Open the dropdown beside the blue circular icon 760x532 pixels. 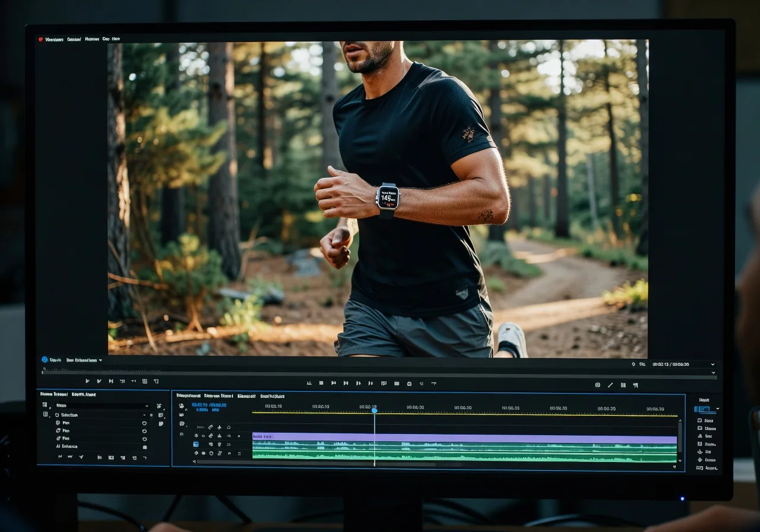pos(100,360)
